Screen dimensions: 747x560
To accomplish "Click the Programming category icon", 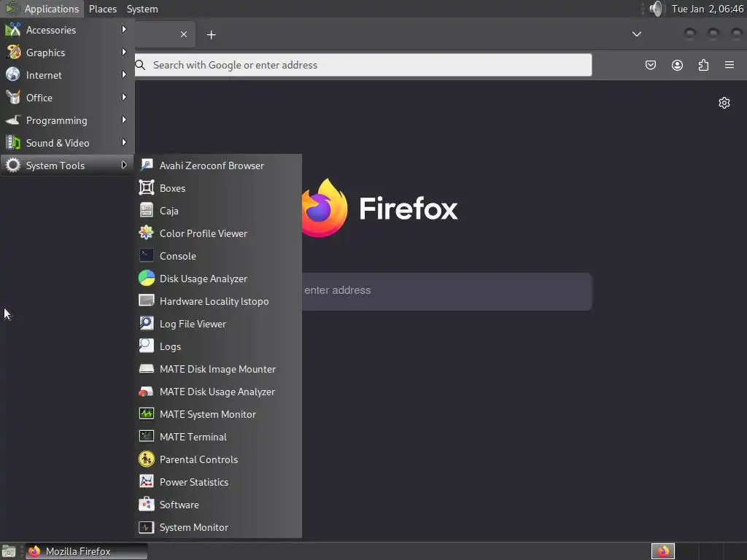I will (13, 120).
